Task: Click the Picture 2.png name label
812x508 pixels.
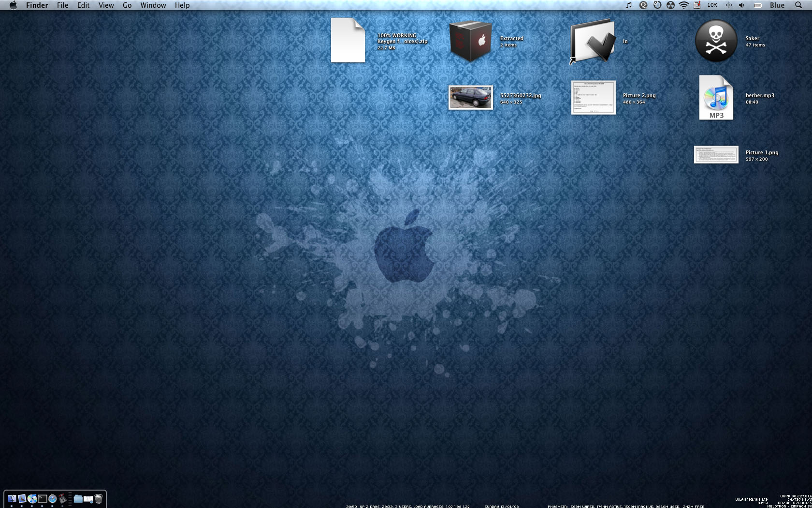Action: coord(639,95)
